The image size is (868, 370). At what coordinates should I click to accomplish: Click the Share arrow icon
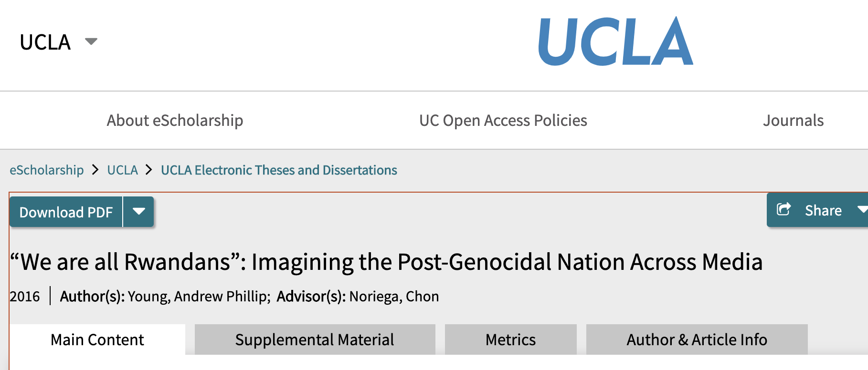click(x=783, y=209)
